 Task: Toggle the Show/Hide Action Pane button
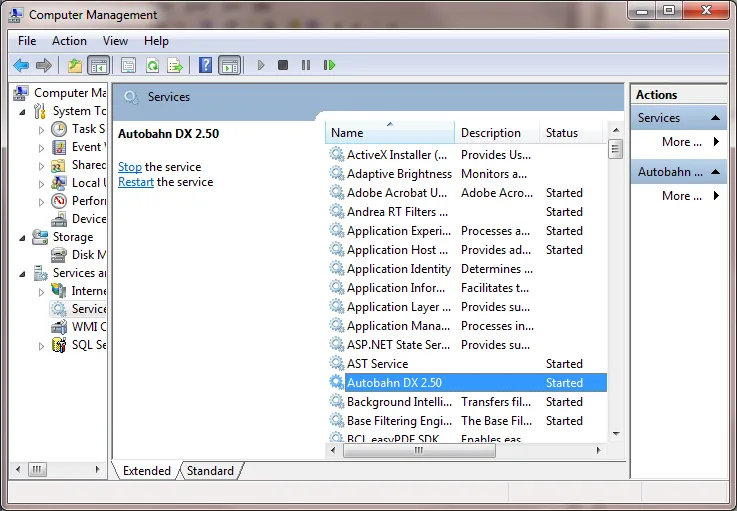click(229, 65)
